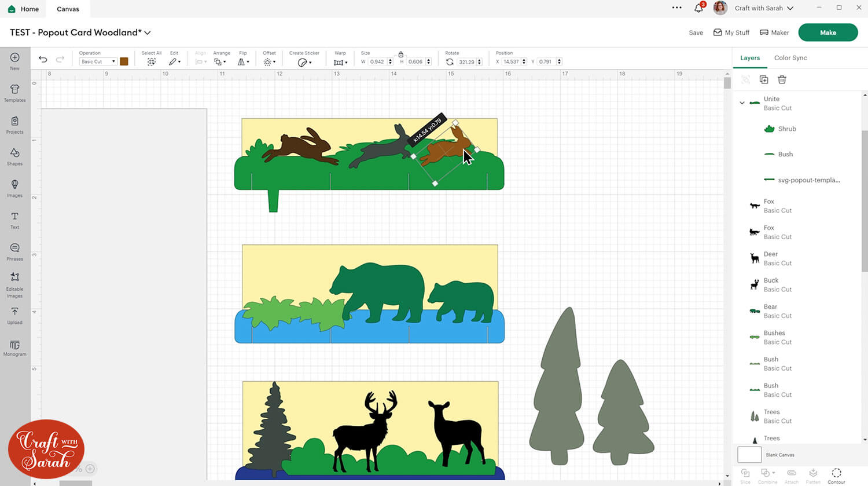This screenshot has width=868, height=486.
Task: Select the Text tool
Action: tap(14, 220)
